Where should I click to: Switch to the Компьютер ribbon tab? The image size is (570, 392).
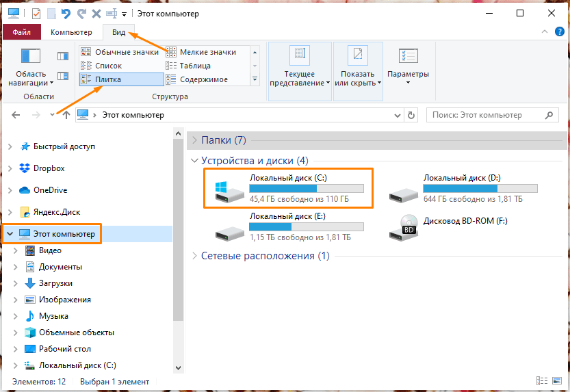pyautogui.click(x=71, y=32)
